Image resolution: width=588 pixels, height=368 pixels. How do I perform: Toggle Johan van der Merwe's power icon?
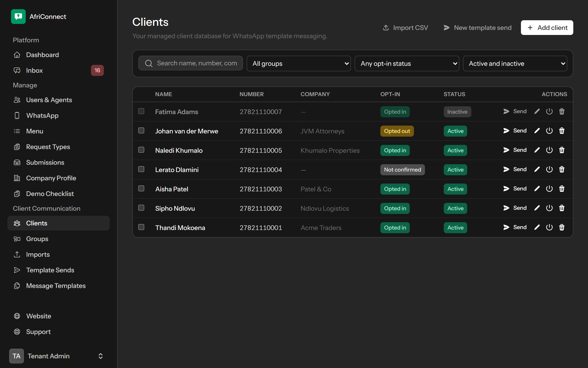click(x=549, y=131)
